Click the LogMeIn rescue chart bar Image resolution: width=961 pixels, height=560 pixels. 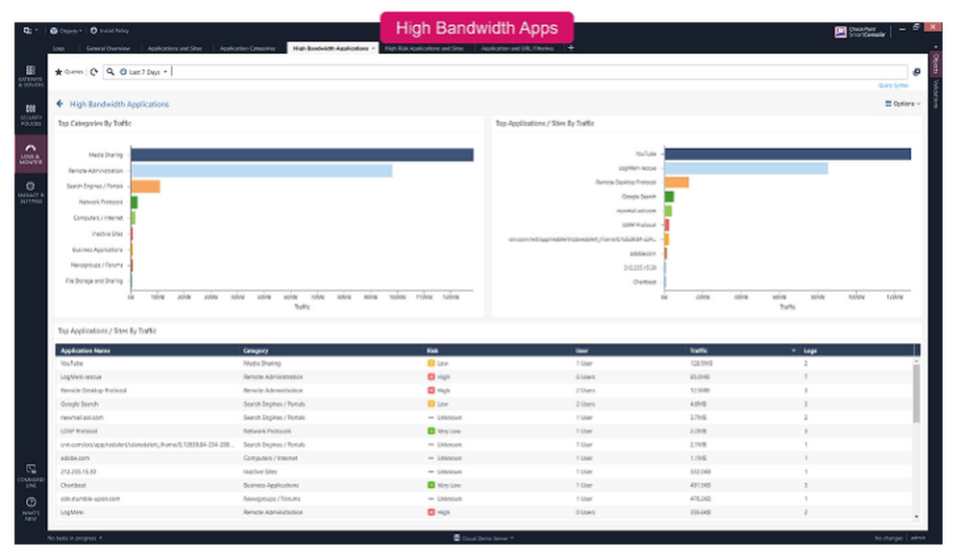[x=746, y=168]
